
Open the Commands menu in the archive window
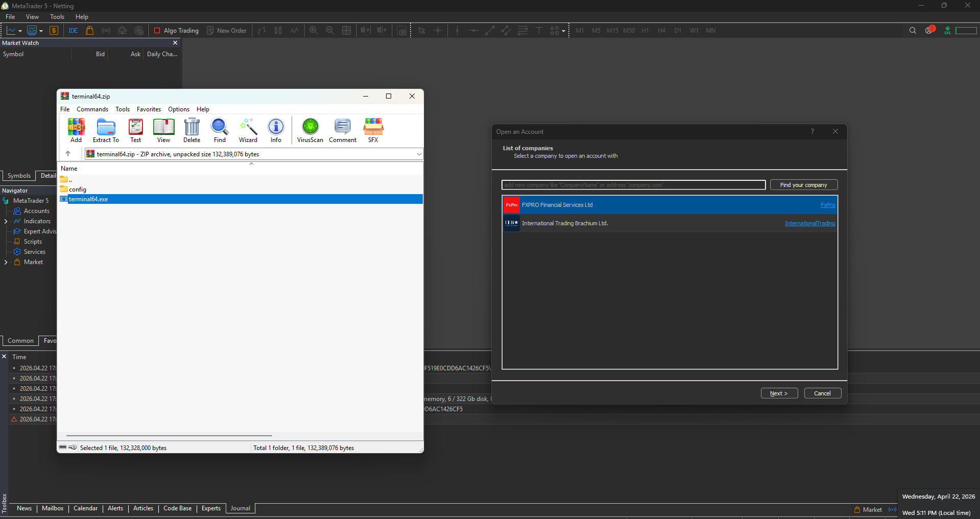pos(92,109)
